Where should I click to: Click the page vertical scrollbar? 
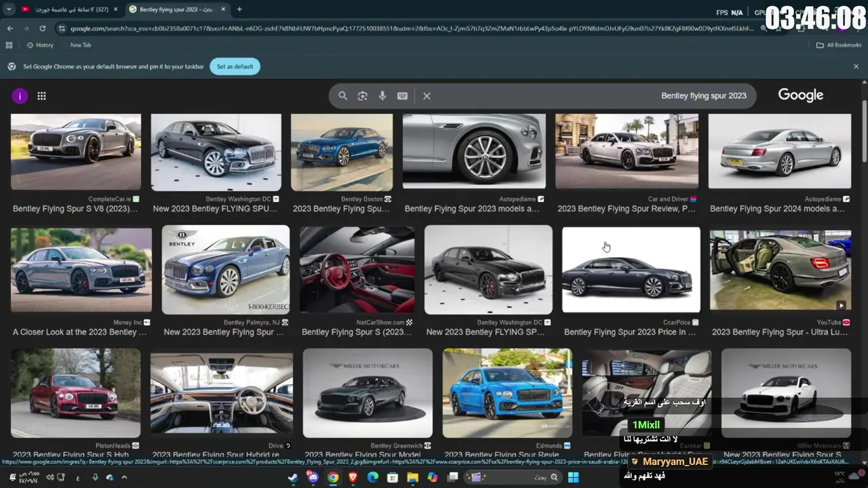pos(864,131)
